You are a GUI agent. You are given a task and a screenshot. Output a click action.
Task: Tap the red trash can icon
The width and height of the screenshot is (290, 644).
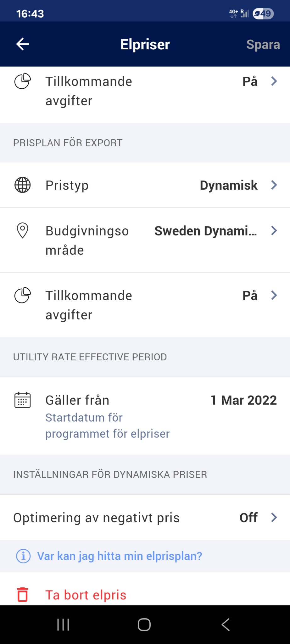(x=23, y=595)
